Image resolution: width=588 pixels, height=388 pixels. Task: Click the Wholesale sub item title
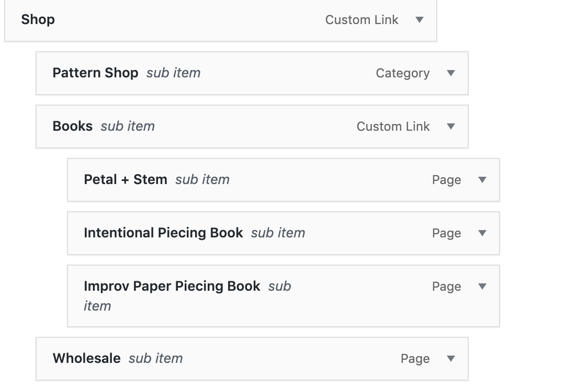(x=86, y=358)
